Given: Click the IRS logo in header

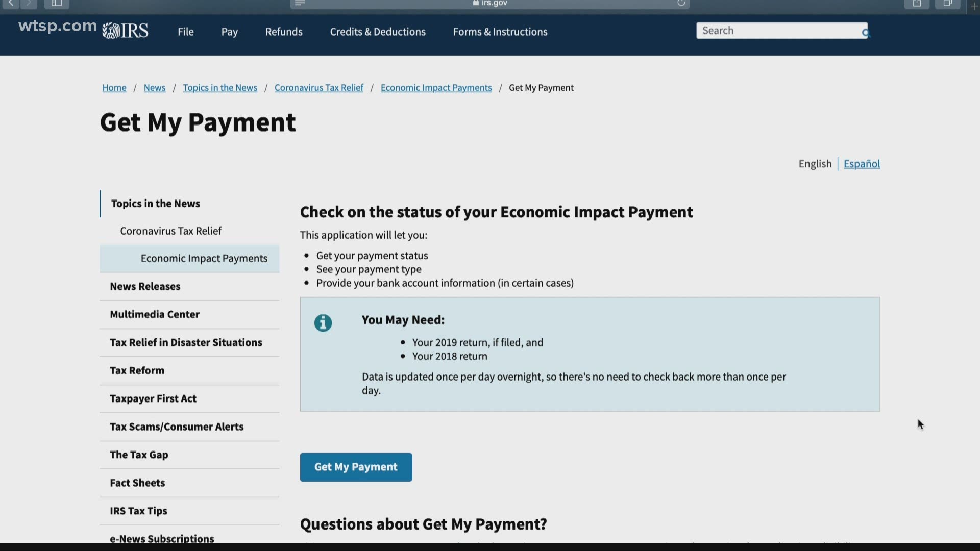Looking at the screenshot, I should [x=126, y=31].
